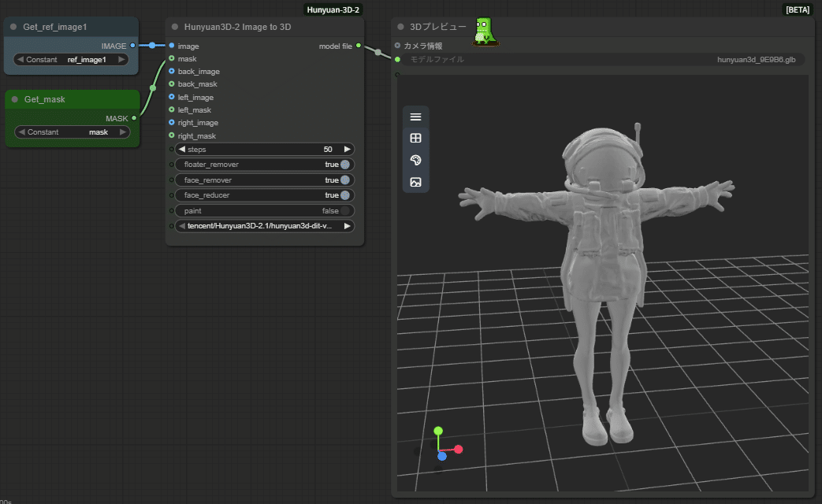Open the hamburger menu in the 3D preview
Screen dimensions: 822x504
pyautogui.click(x=415, y=116)
